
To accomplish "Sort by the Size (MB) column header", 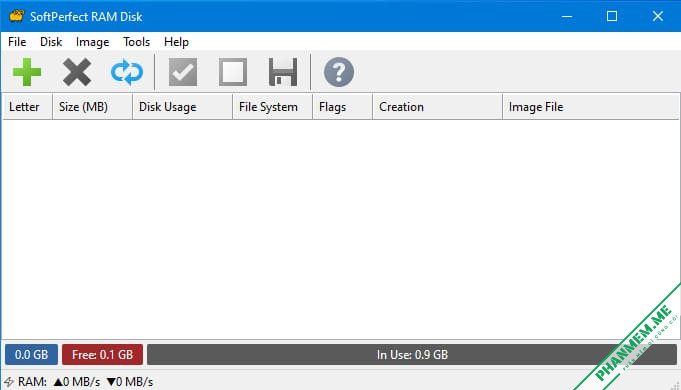I will (x=93, y=107).
